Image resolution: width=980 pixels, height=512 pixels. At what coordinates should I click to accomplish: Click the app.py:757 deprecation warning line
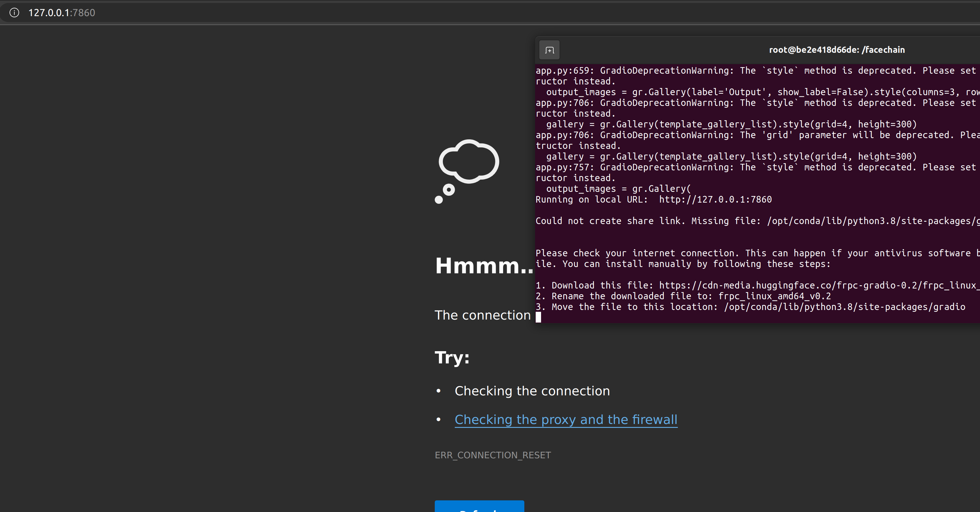(x=758, y=167)
